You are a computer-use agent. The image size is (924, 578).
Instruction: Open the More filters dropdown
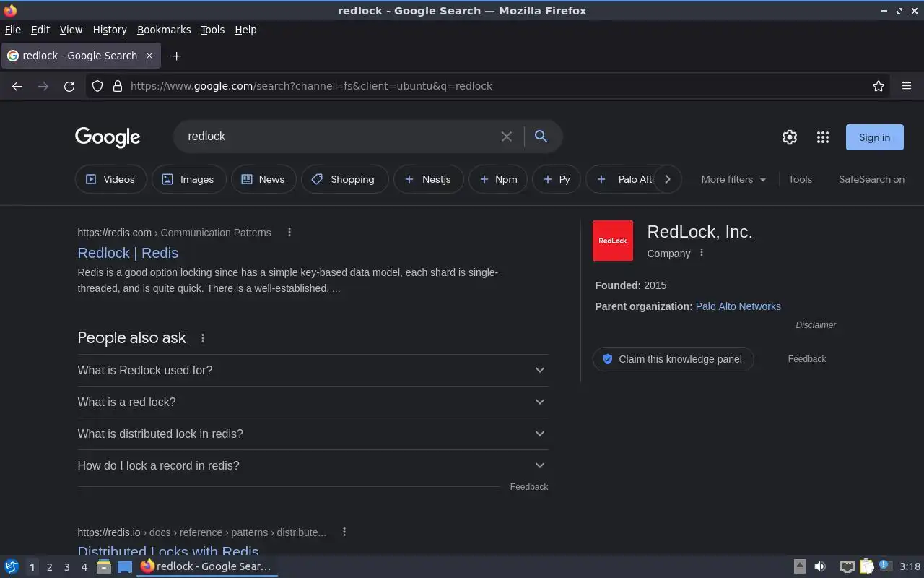(x=733, y=179)
